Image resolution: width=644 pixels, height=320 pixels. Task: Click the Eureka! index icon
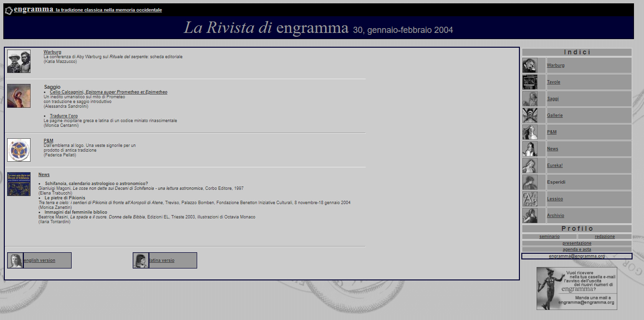tap(530, 165)
